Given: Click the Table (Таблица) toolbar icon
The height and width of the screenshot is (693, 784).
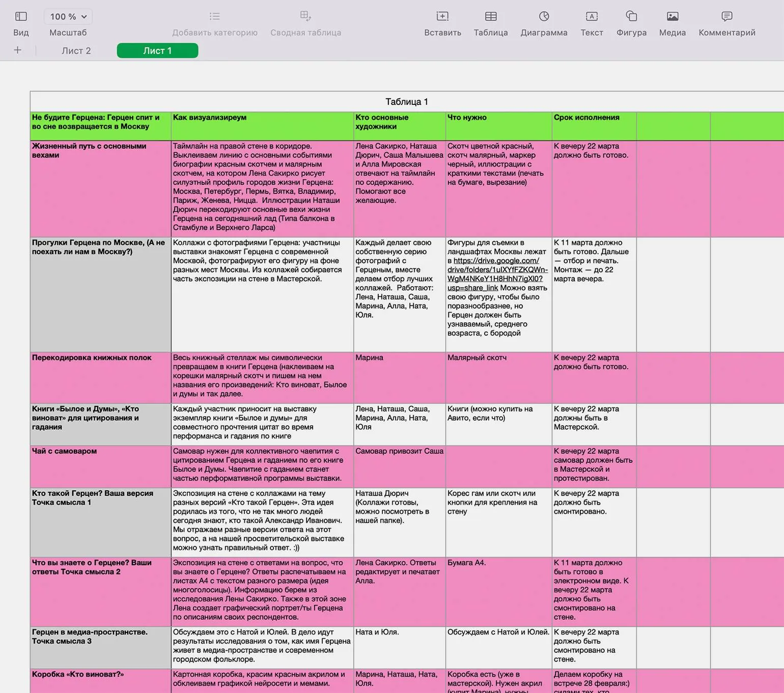Looking at the screenshot, I should coord(490,17).
